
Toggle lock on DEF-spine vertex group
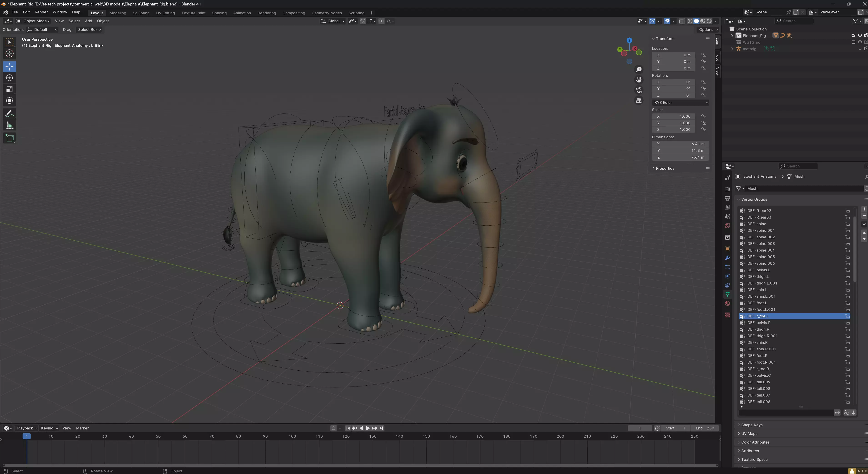coord(847,224)
